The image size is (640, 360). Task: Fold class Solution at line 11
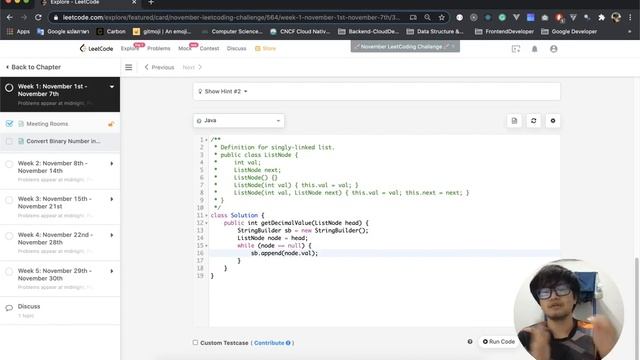pyautogui.click(x=206, y=216)
